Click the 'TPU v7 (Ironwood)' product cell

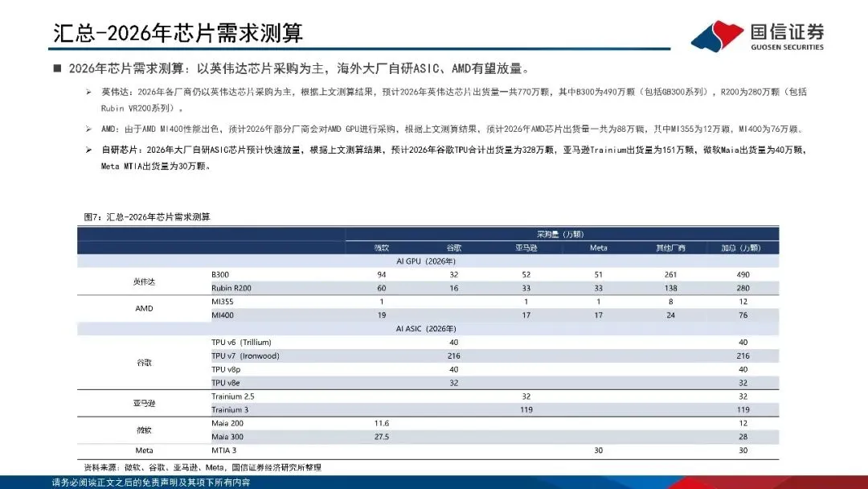tap(245, 355)
